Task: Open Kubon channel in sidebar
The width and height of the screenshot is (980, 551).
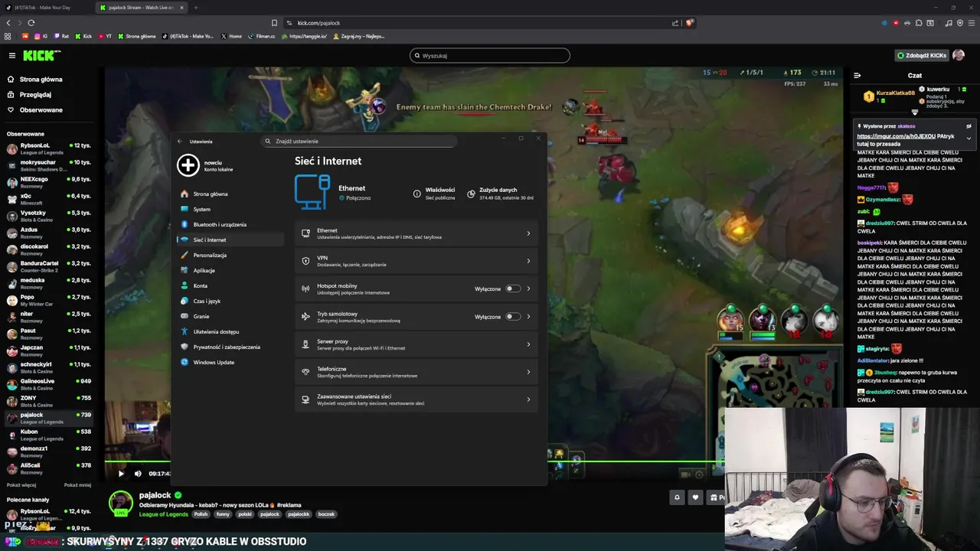Action: (49, 435)
